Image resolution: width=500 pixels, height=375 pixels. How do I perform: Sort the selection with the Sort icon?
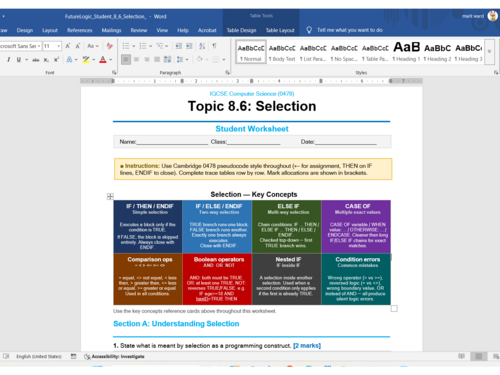202,46
